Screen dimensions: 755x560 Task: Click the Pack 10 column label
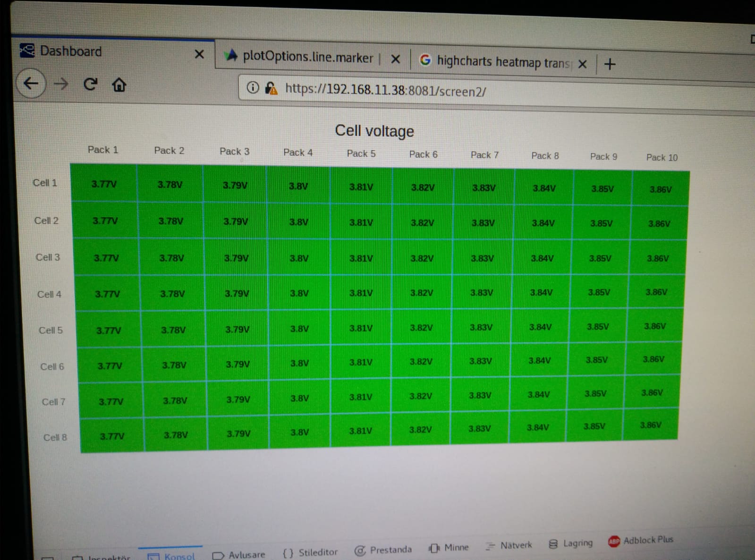pyautogui.click(x=662, y=158)
